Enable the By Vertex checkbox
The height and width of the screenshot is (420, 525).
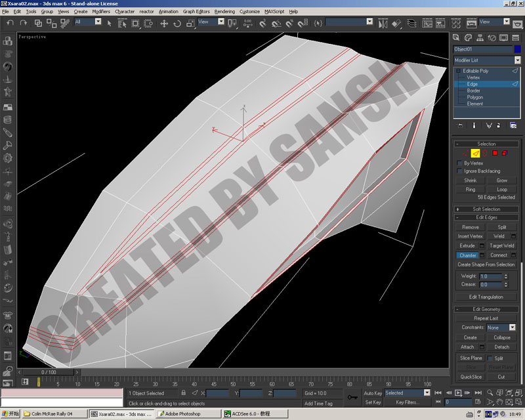pos(459,163)
